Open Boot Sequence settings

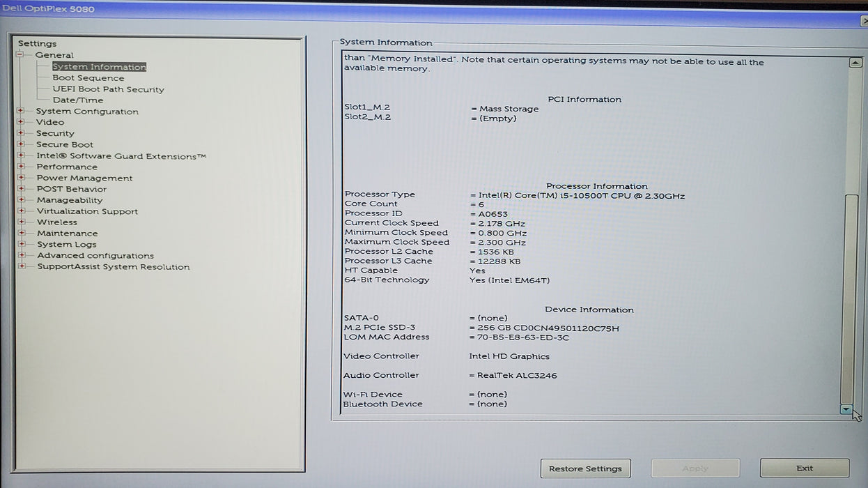[88, 78]
